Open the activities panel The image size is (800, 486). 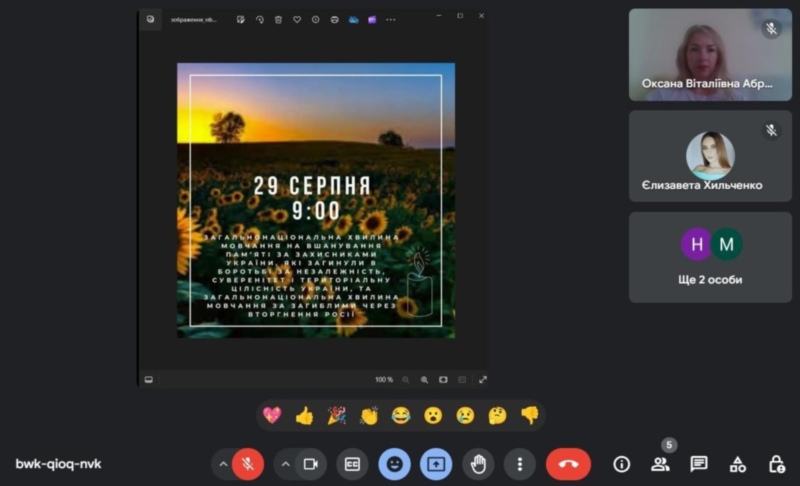tap(738, 464)
